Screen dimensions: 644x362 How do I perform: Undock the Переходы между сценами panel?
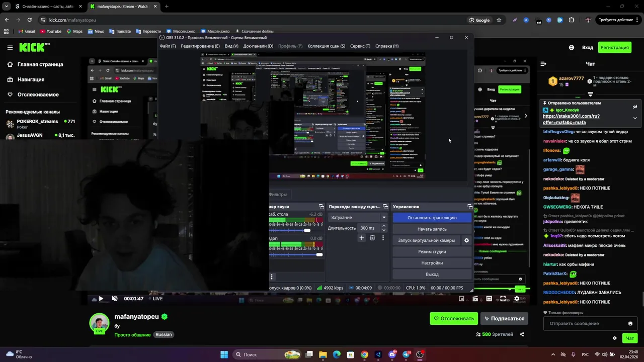point(385,207)
